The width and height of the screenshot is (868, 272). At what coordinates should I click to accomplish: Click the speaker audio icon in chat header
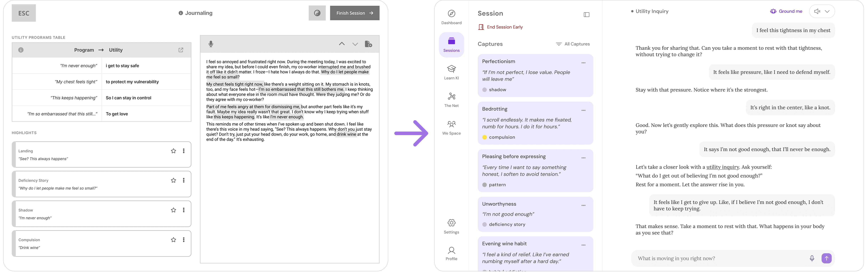click(817, 11)
